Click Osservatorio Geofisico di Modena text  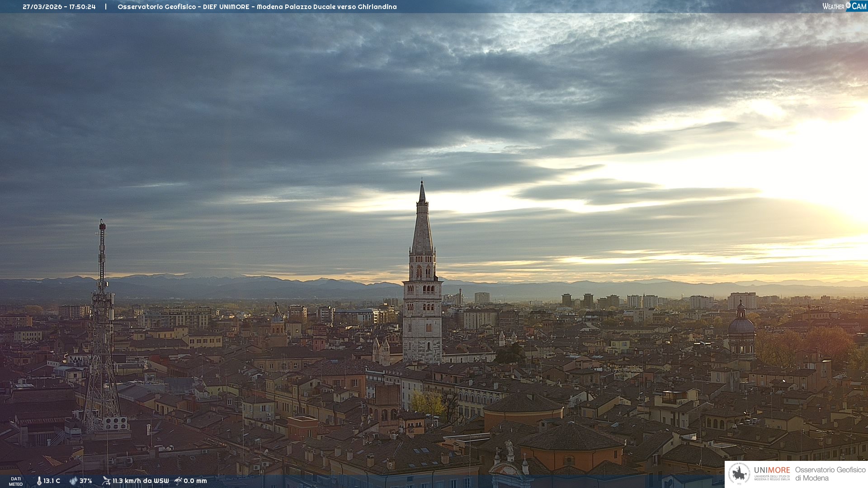coord(830,474)
